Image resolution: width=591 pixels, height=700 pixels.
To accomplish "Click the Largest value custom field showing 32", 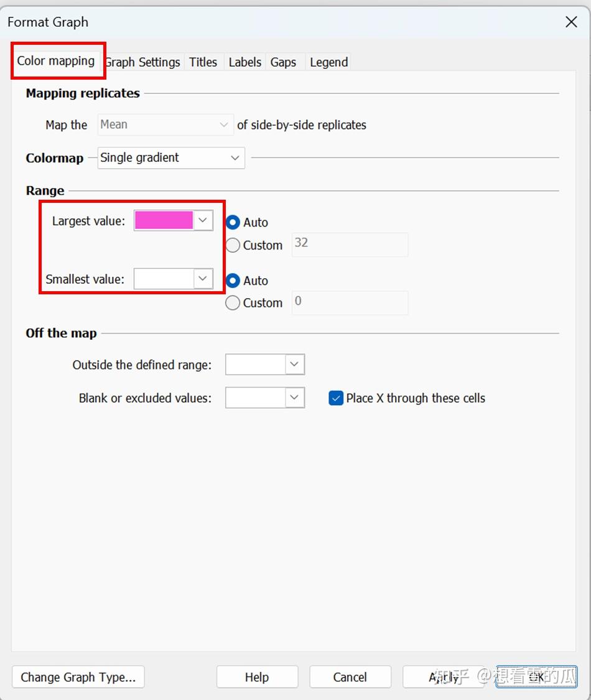I will click(350, 244).
